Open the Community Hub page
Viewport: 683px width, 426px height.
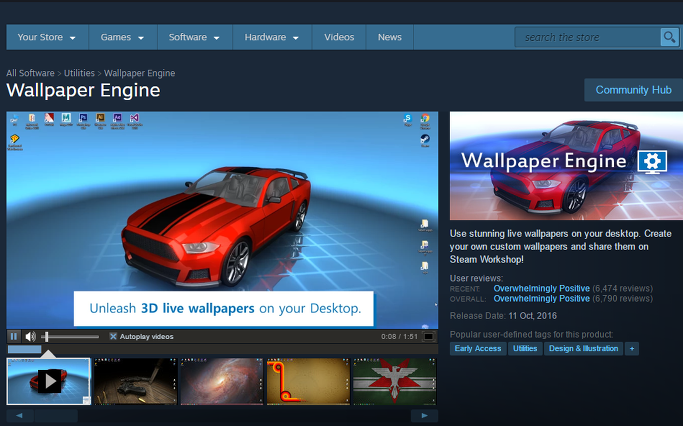tap(633, 90)
